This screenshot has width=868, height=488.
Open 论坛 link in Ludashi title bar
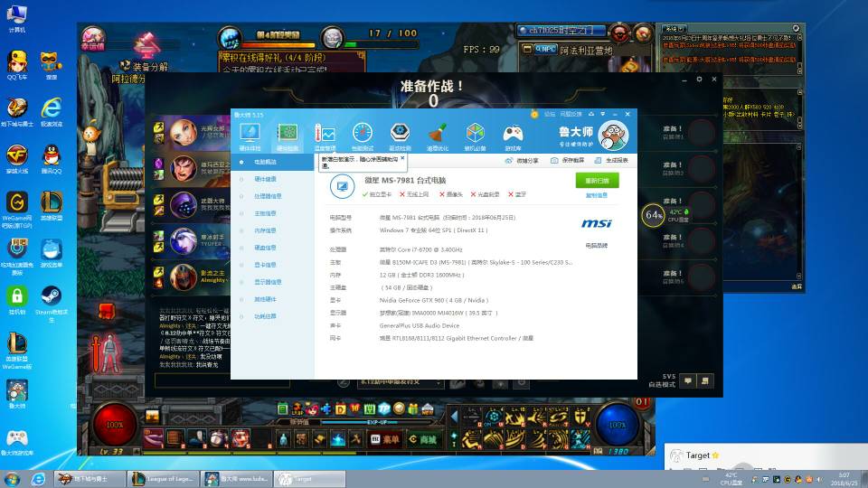[x=550, y=114]
